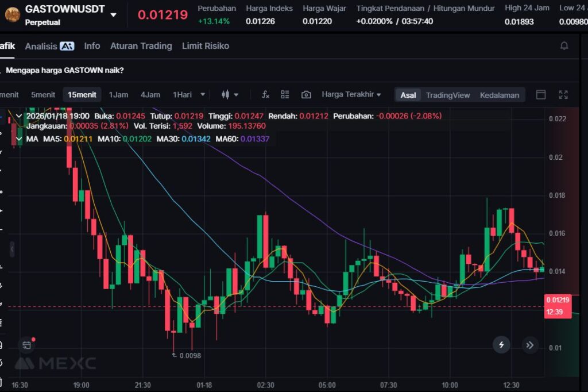Click the lightning quick-trade button
Screen dimensions: 588x392
click(501, 344)
